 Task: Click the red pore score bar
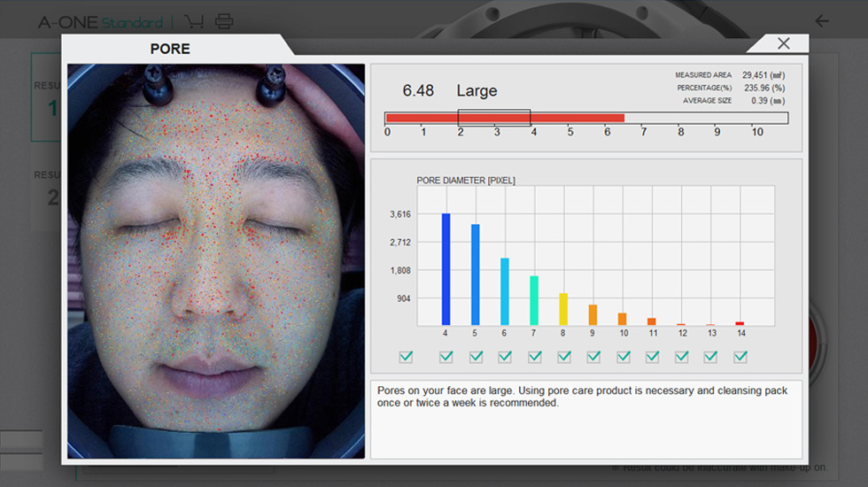pos(505,117)
